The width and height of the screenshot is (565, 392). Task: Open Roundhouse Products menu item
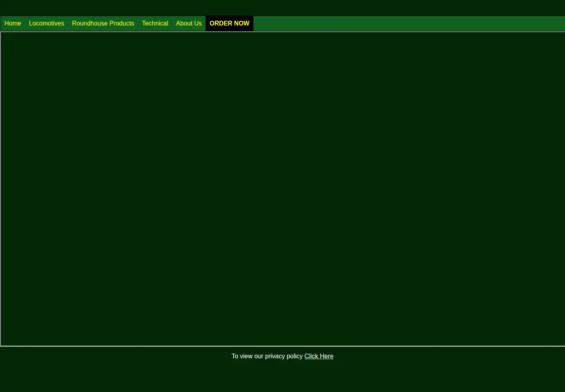[103, 24]
